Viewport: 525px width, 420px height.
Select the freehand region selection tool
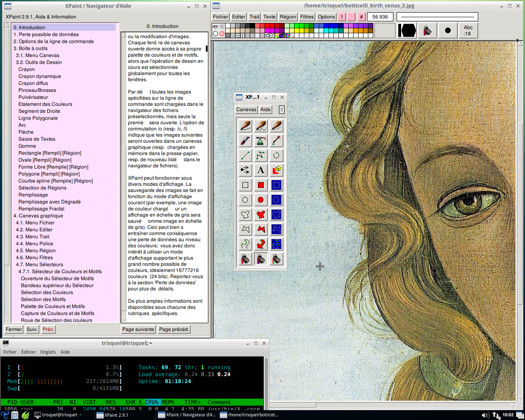coord(276,215)
